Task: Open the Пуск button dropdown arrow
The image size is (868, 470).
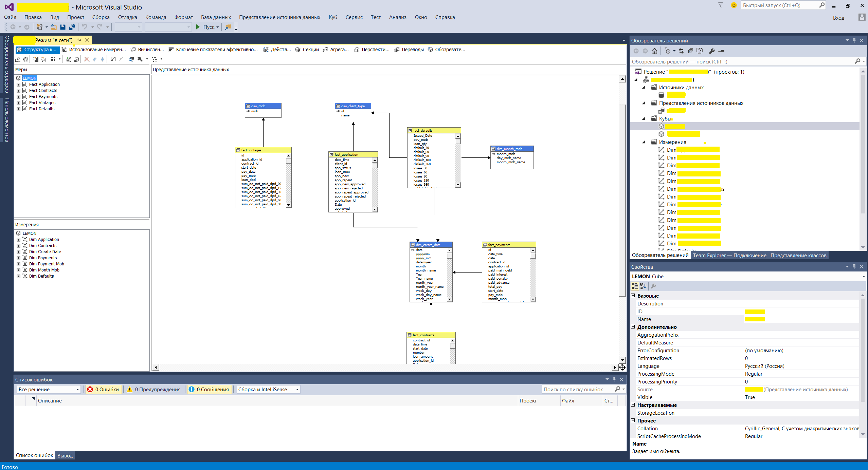Action: coord(217,27)
